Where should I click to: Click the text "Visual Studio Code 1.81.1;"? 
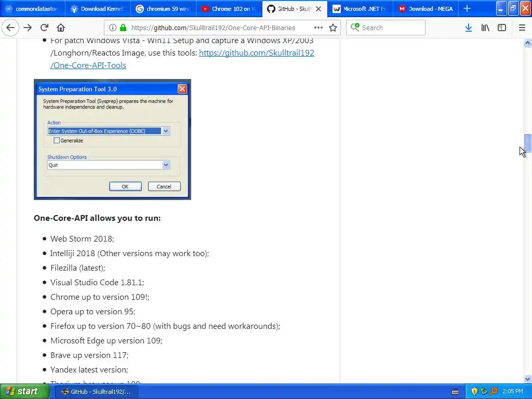(x=97, y=283)
